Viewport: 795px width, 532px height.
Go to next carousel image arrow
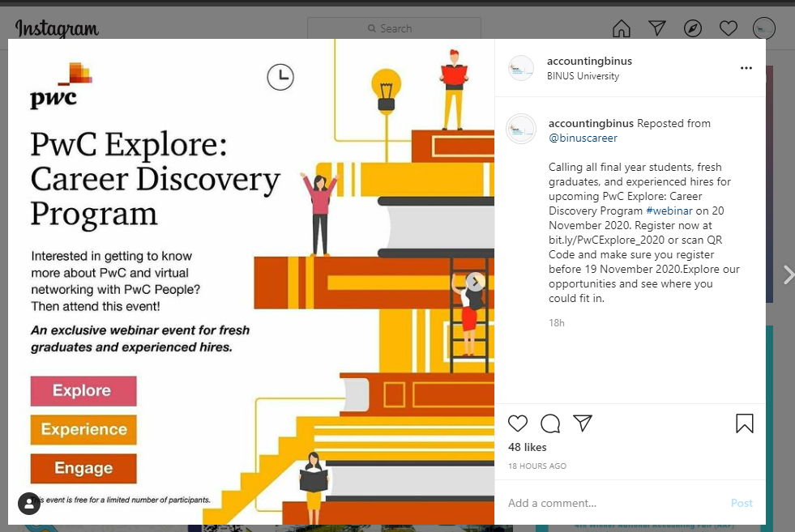point(475,282)
